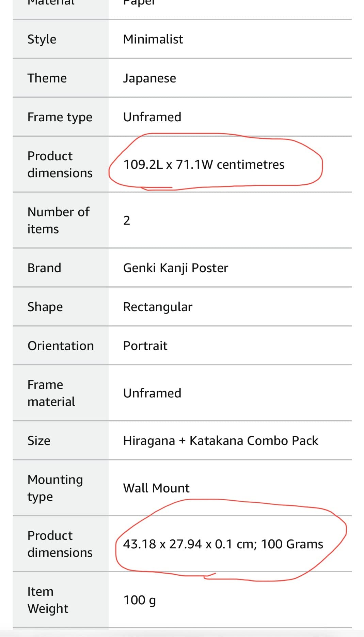Click the Item Weight label
This screenshot has height=637, width=364.
click(x=48, y=600)
